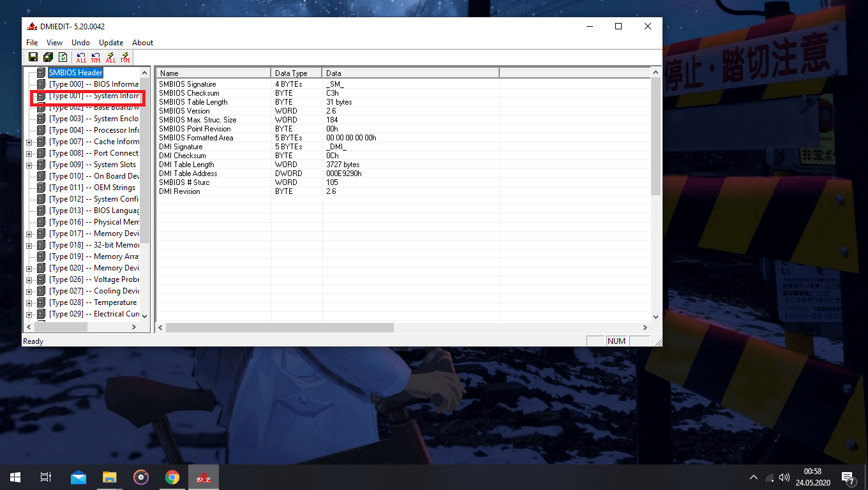Click the NUM indicator in status bar

coord(617,341)
